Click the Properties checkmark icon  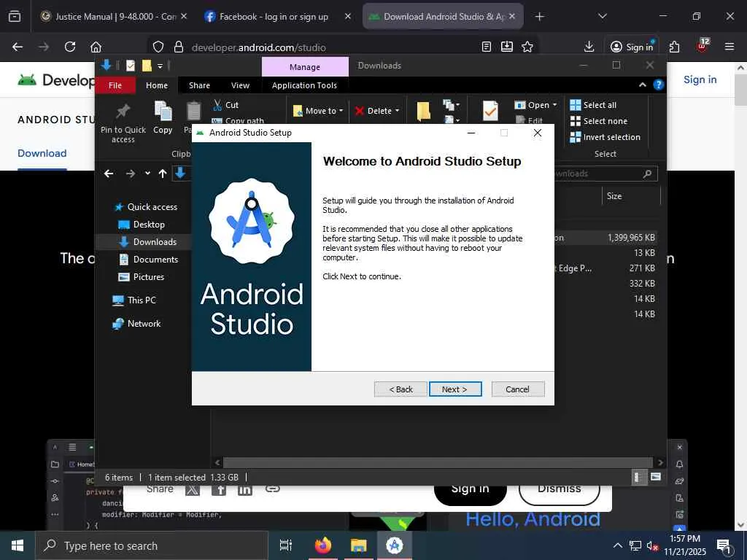[x=490, y=111]
